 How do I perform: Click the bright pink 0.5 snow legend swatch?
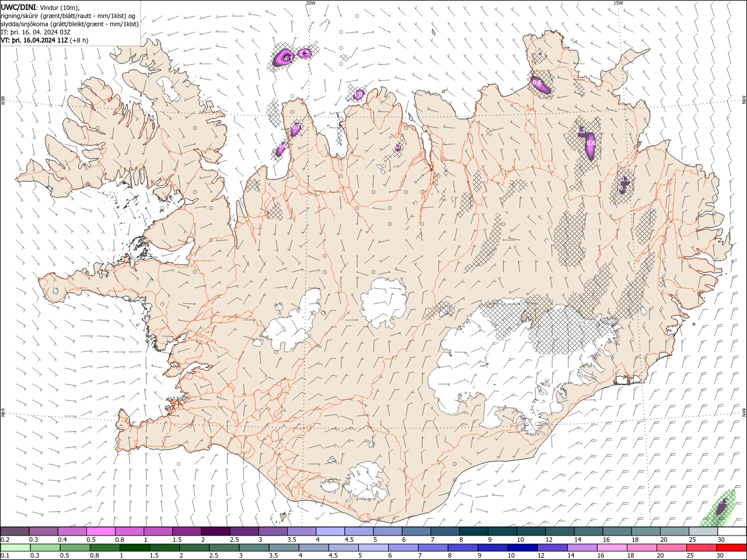point(101,531)
